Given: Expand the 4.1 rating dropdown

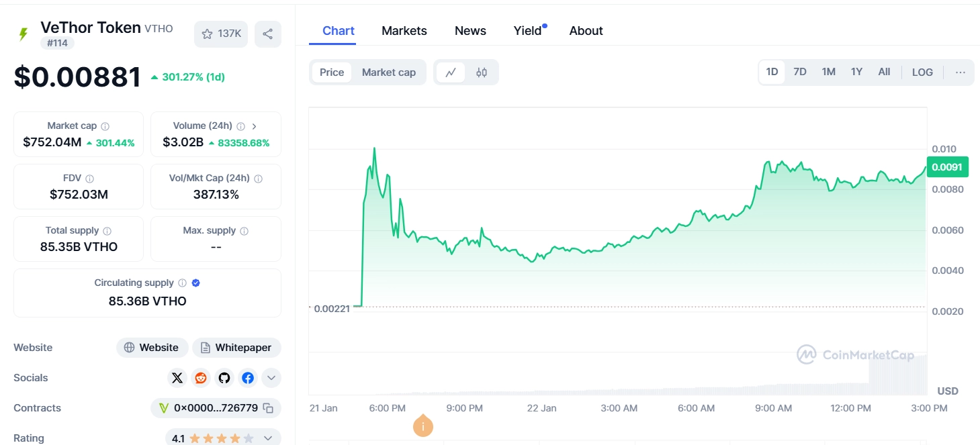Looking at the screenshot, I should (x=268, y=437).
